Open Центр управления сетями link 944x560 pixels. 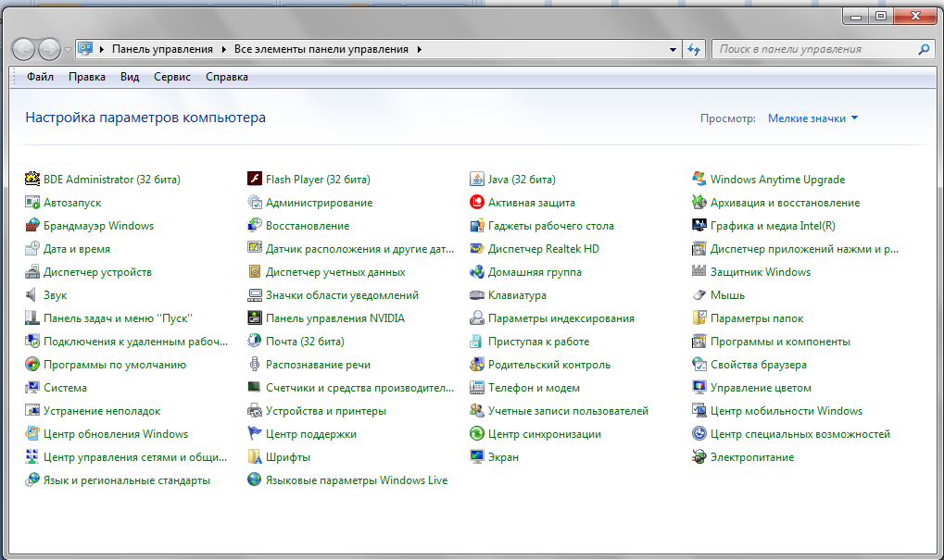click(135, 457)
